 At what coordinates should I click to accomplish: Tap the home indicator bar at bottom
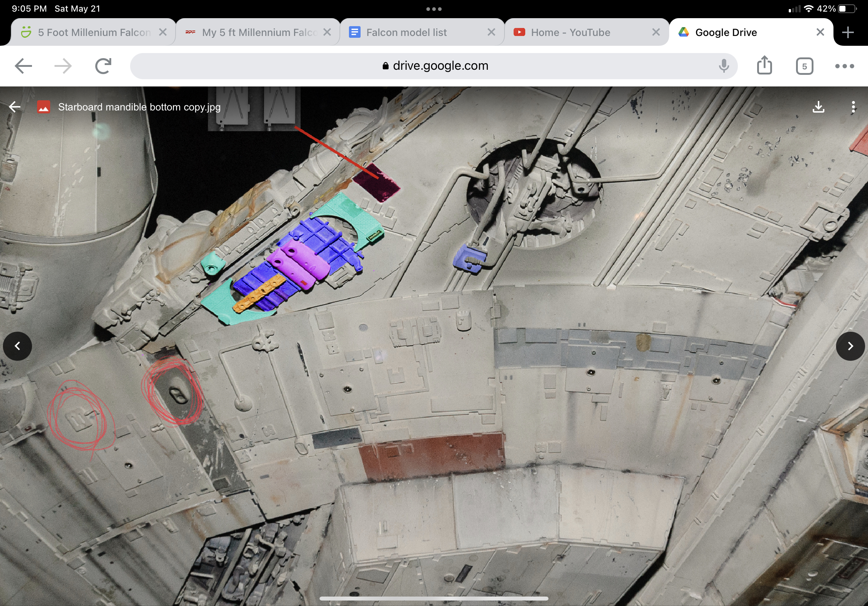[434, 598]
